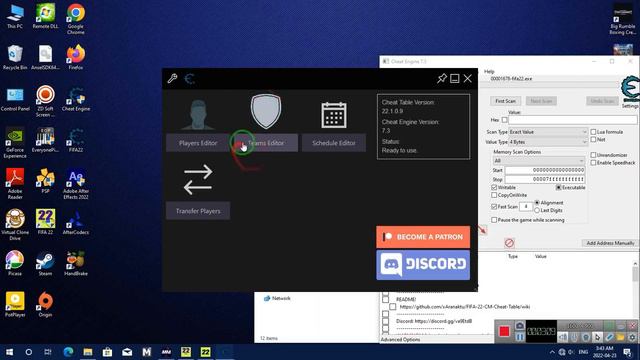Viewport: 640px width, 360px height.
Task: Click the player silhouette icon
Action: [x=198, y=114]
